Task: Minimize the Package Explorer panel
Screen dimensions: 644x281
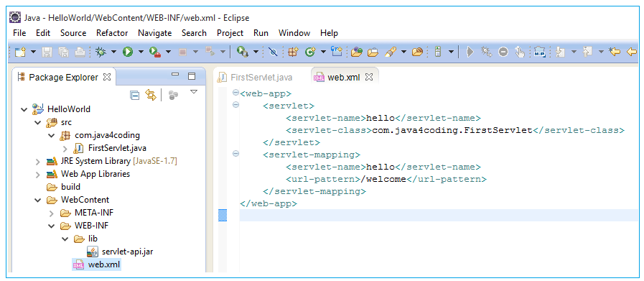Action: (x=175, y=75)
